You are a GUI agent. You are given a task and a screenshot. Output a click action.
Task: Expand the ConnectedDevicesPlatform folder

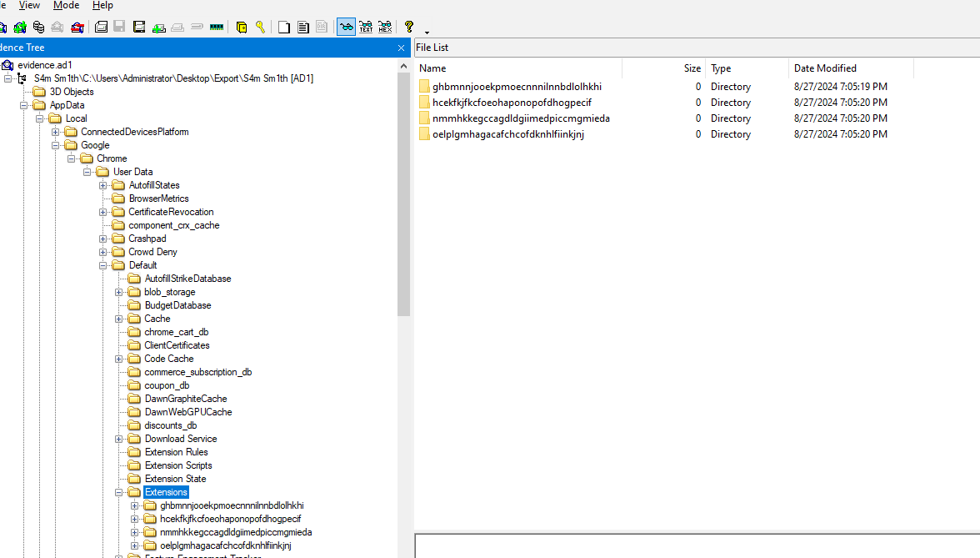coord(56,132)
